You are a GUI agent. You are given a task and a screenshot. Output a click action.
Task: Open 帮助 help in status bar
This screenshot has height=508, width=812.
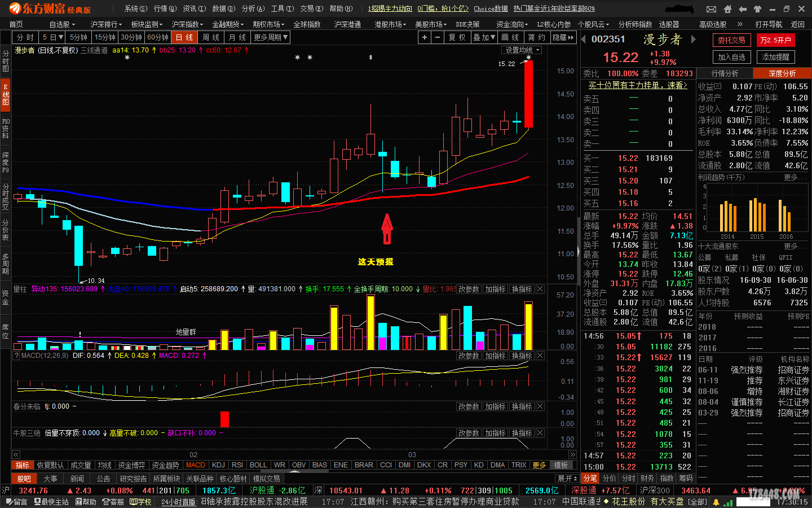pos(85,502)
